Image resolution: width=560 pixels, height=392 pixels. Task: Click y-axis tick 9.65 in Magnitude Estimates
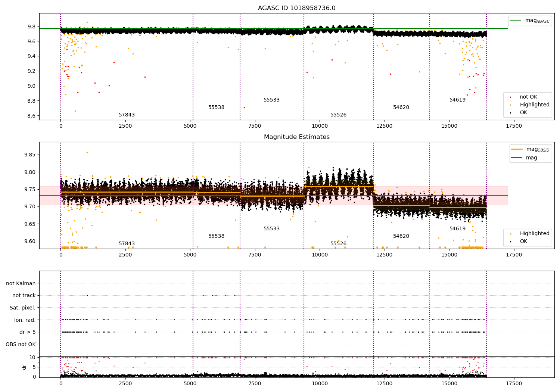[30, 224]
